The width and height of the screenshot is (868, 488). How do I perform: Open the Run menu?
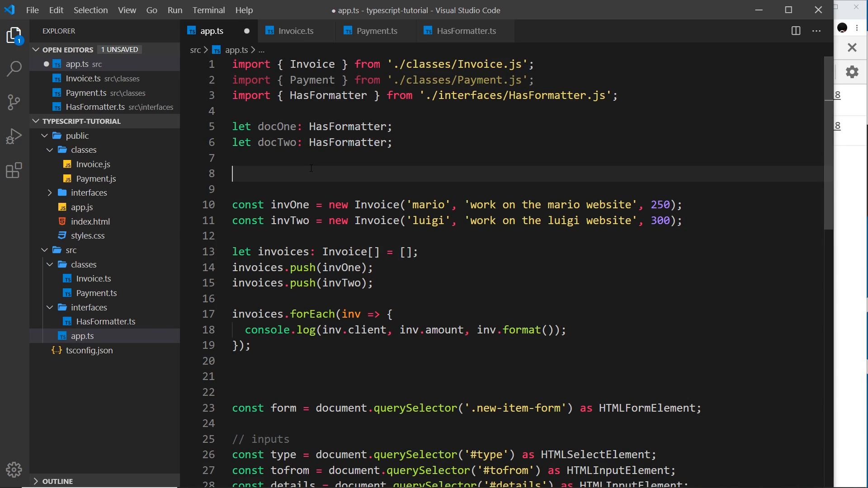click(175, 10)
